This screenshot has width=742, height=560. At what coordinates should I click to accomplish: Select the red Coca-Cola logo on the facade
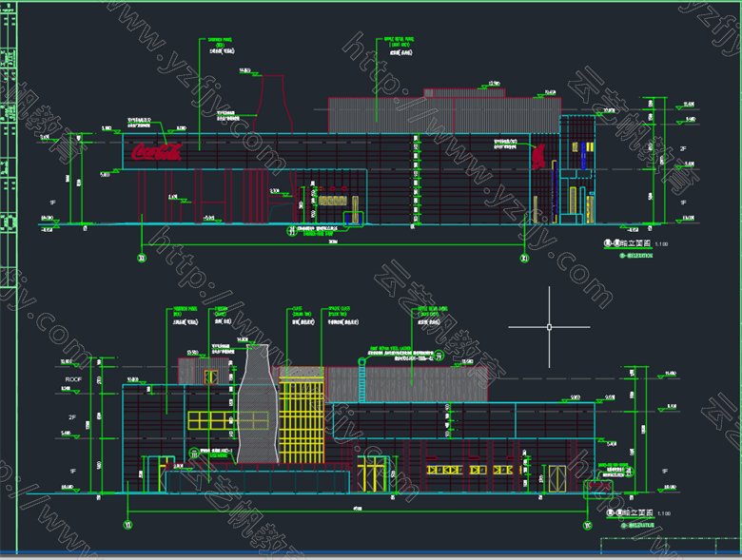(x=157, y=152)
